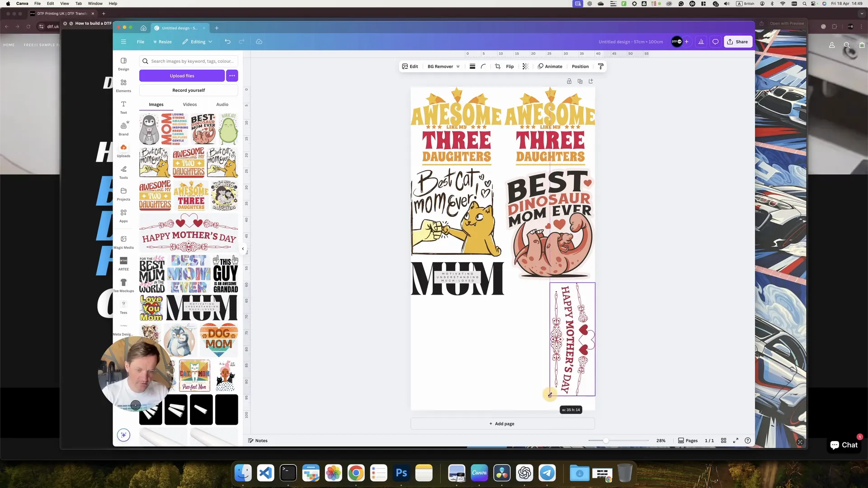Open the transparency checkerboard option
The height and width of the screenshot is (488, 868).
[x=525, y=66]
